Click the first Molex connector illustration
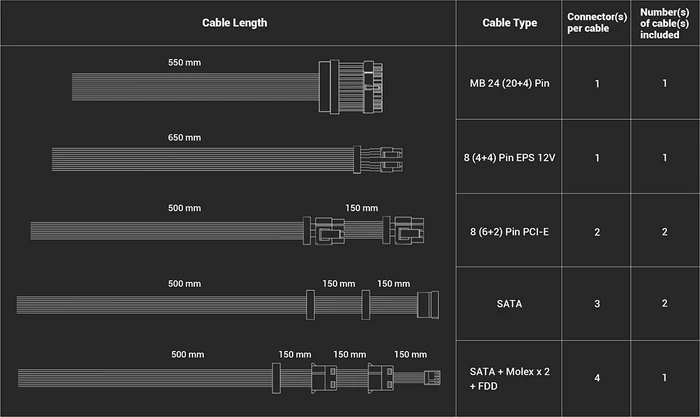 tap(324, 378)
